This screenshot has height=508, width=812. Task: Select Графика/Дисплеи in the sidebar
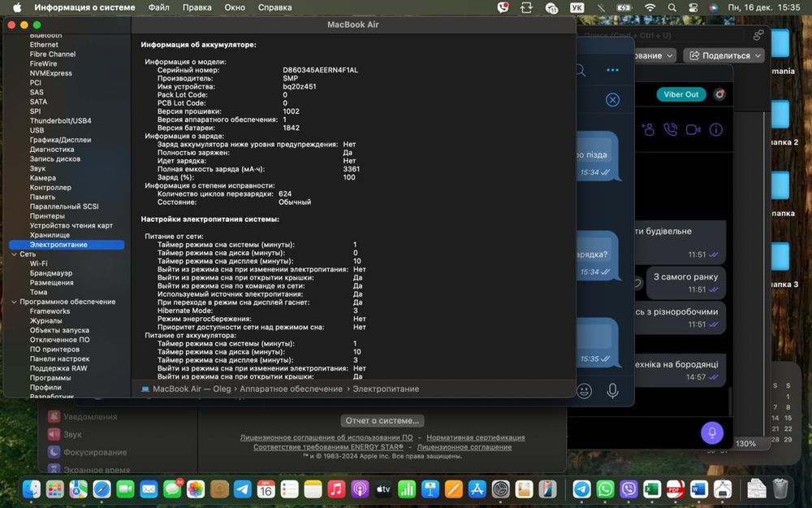click(x=60, y=140)
